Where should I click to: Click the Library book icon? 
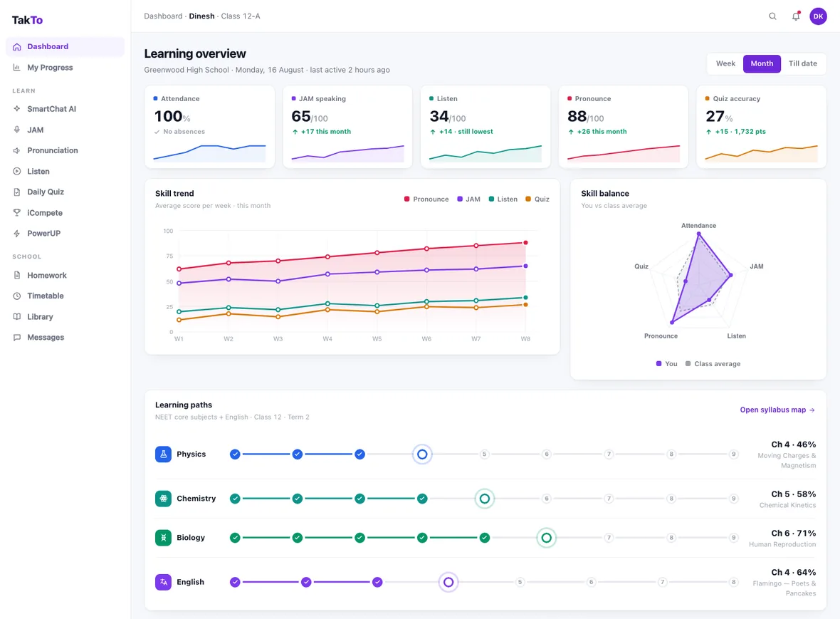pos(17,317)
